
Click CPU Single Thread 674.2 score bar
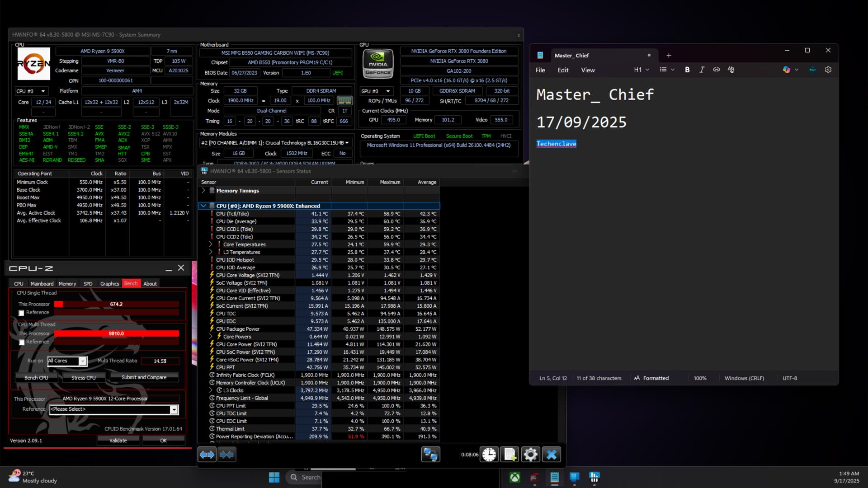click(117, 304)
